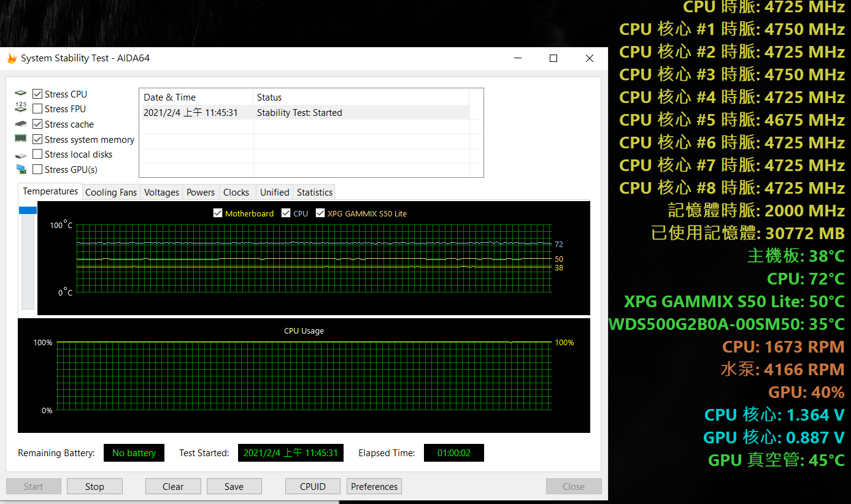
Task: Minimize the System Stability Test window
Action: (518, 58)
